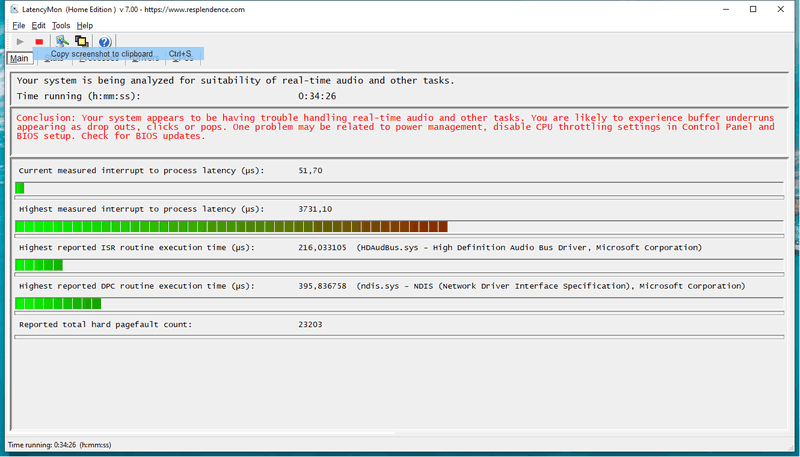The height and width of the screenshot is (457, 800).
Task: Select the ISR time value 216,033105
Action: tap(322, 247)
